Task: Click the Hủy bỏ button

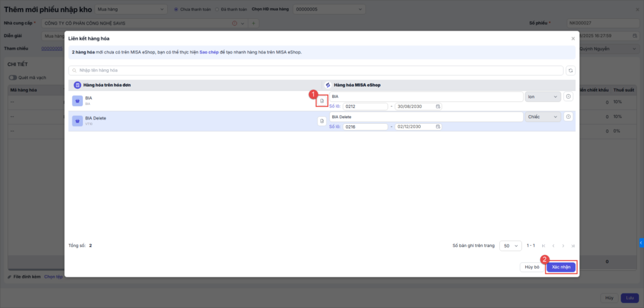Action: coord(532,267)
